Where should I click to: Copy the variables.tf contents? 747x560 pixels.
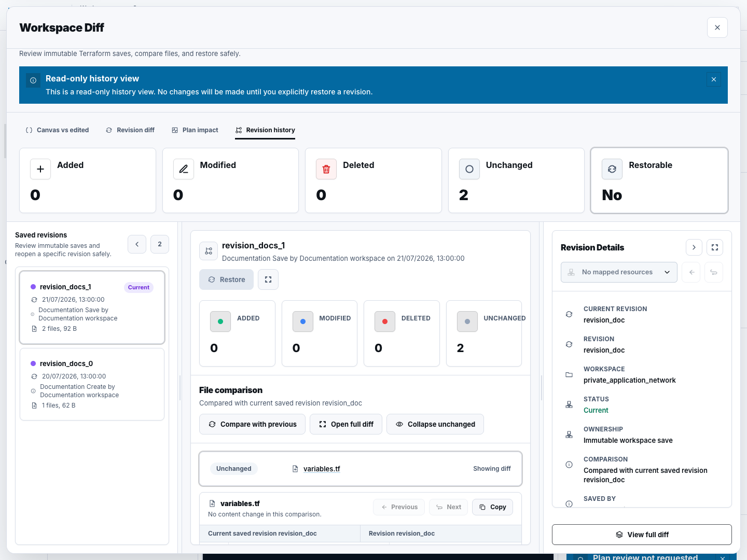[x=492, y=507]
